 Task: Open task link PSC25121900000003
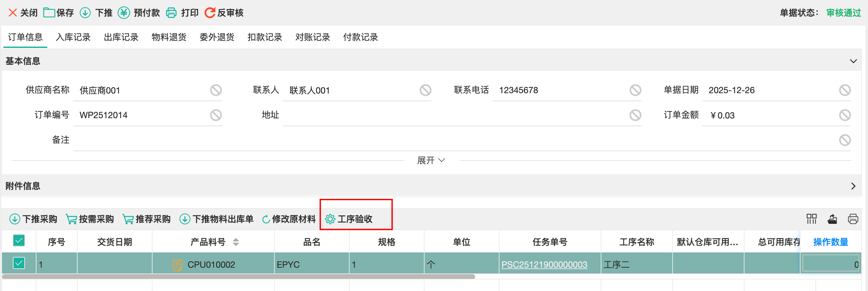coord(544,265)
